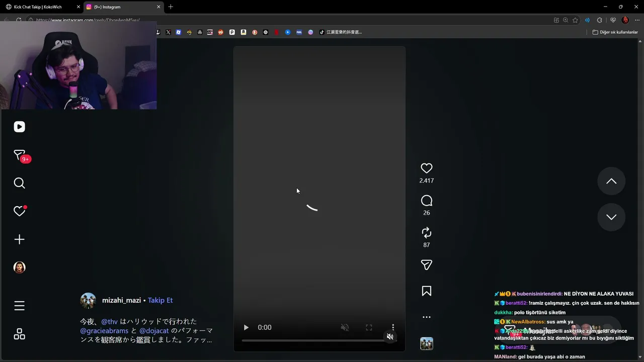Play the video with the play button
This screenshot has width=644, height=362.
coord(246,327)
